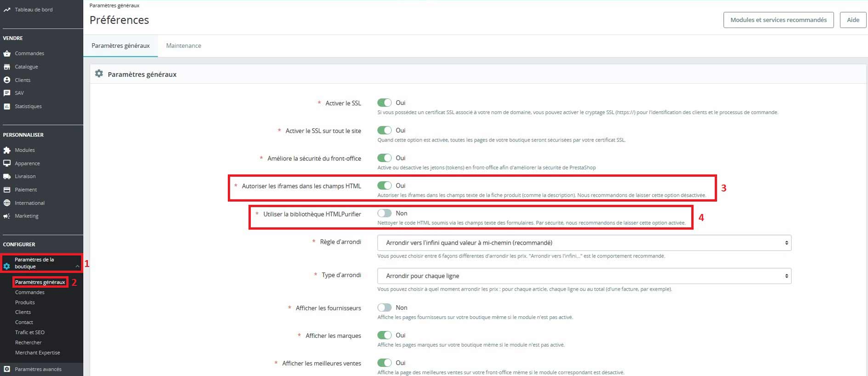Viewport: 868px width, 376px height.
Task: Click the Afficher les marques label
Action: [x=333, y=336]
